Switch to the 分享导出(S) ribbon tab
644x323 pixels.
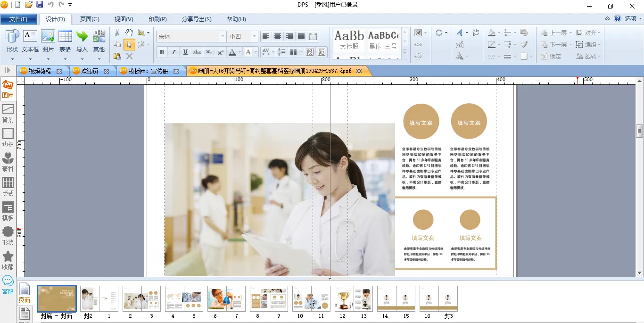(x=197, y=19)
